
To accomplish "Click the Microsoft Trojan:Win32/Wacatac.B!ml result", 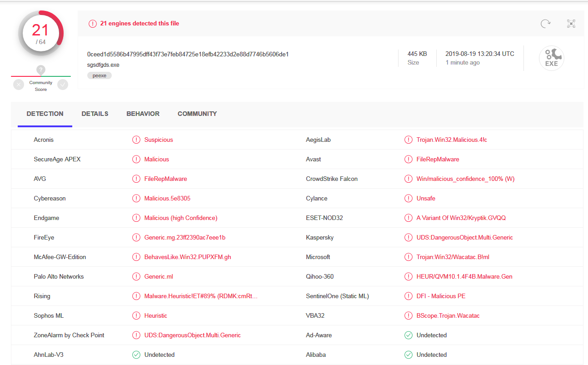I will tap(453, 257).
